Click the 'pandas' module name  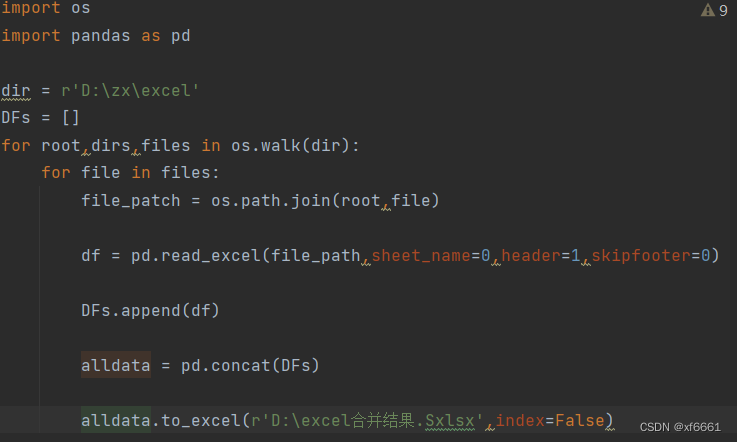point(101,36)
